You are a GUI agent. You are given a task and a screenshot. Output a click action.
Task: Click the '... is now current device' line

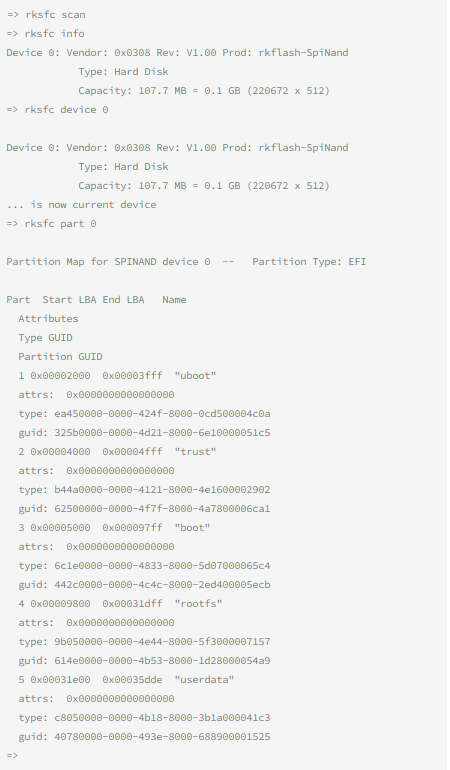[x=82, y=205]
